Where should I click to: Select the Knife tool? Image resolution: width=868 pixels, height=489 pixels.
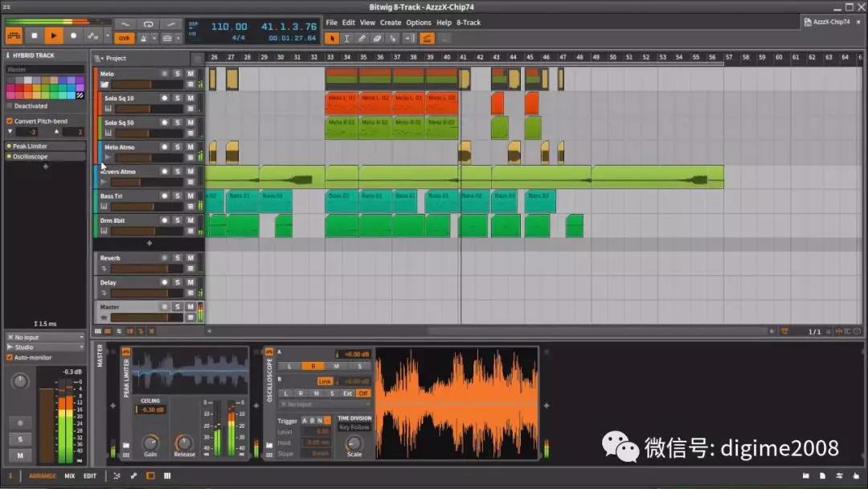(392, 39)
